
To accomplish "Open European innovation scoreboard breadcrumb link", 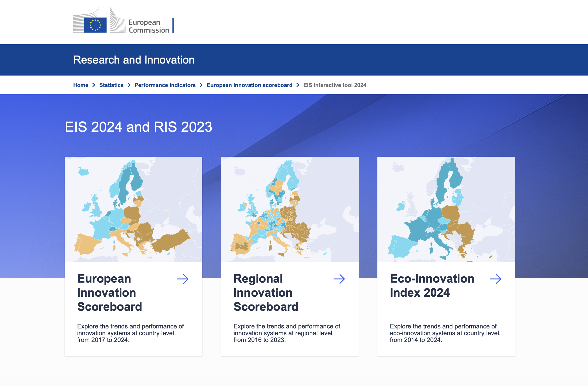I will pos(249,85).
